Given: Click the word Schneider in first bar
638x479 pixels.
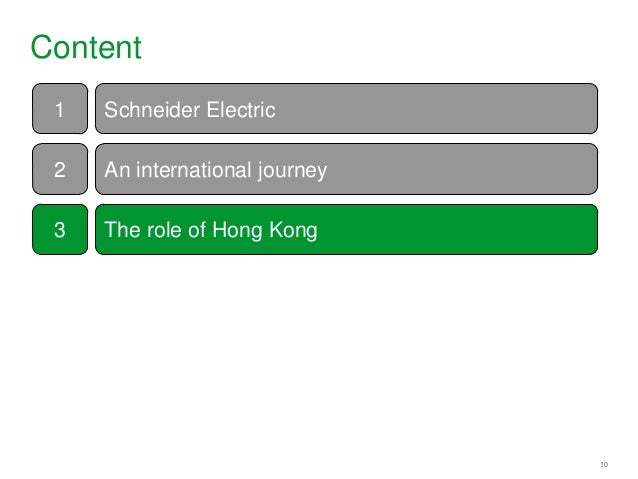Looking at the screenshot, I should pos(152,110).
